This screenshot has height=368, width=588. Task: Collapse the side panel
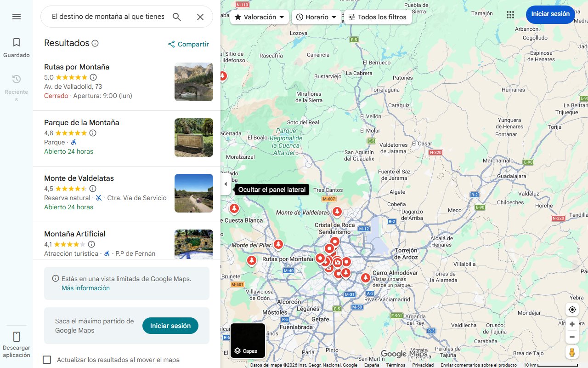tap(226, 184)
